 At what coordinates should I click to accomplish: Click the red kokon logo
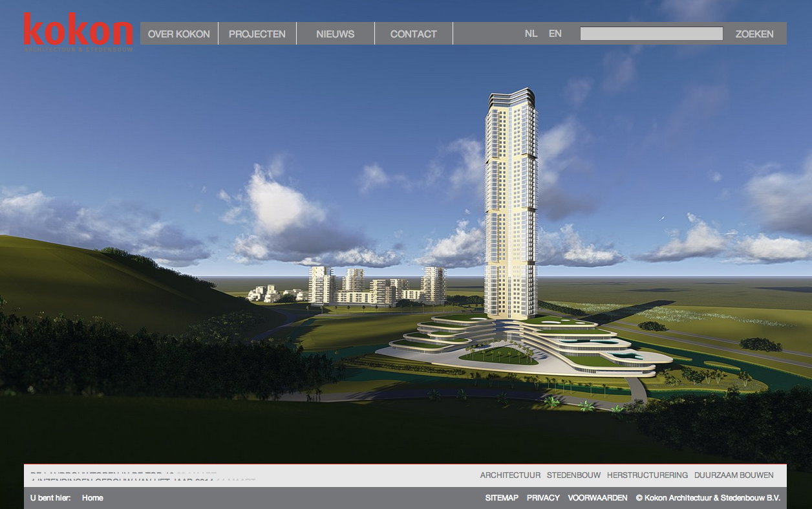78,32
